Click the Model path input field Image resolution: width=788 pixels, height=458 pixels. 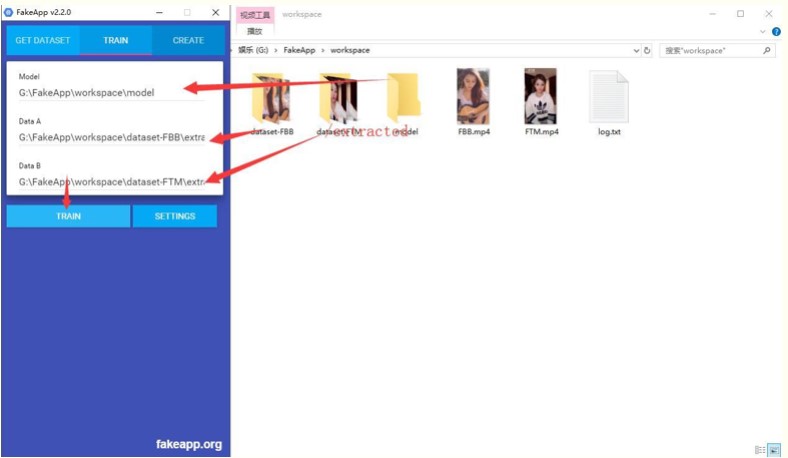coord(112,93)
